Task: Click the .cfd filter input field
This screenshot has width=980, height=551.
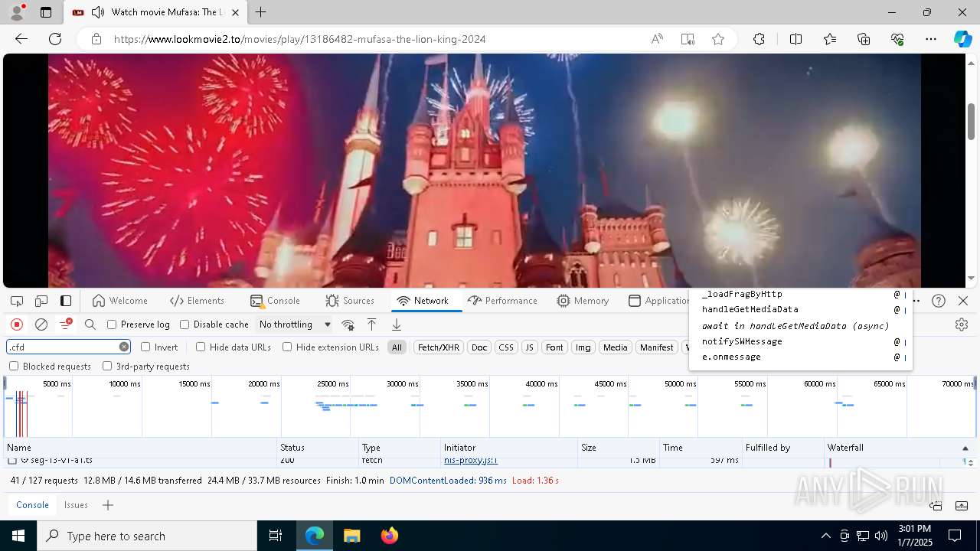Action: (x=63, y=347)
